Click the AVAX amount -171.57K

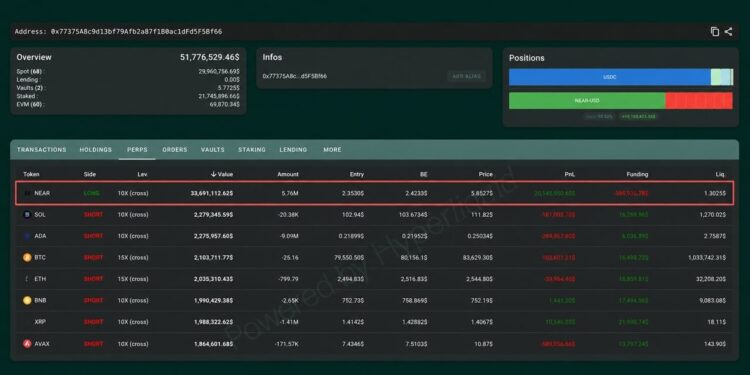click(x=287, y=343)
